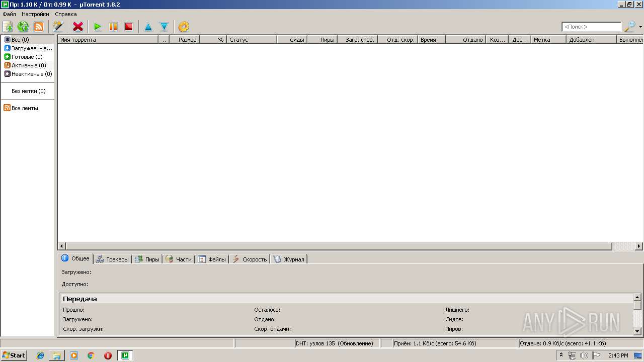This screenshot has height=362, width=644.
Task: Sort by Сиды column header
Action: coord(292,40)
